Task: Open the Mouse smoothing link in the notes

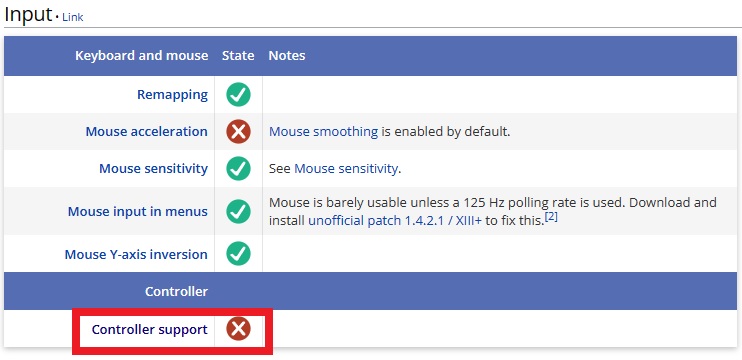Action: [324, 132]
